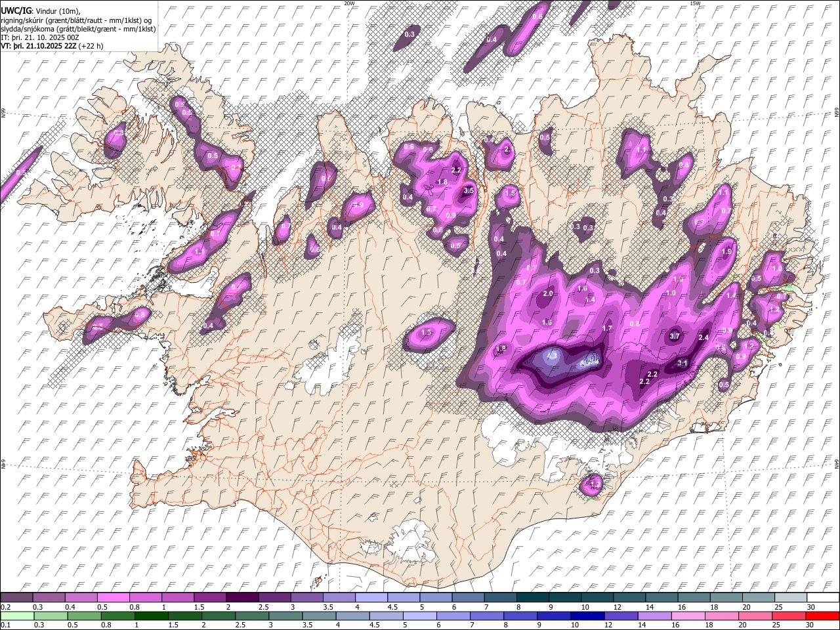Select the pink top-row swatch labeled 0.5

pos(114,597)
